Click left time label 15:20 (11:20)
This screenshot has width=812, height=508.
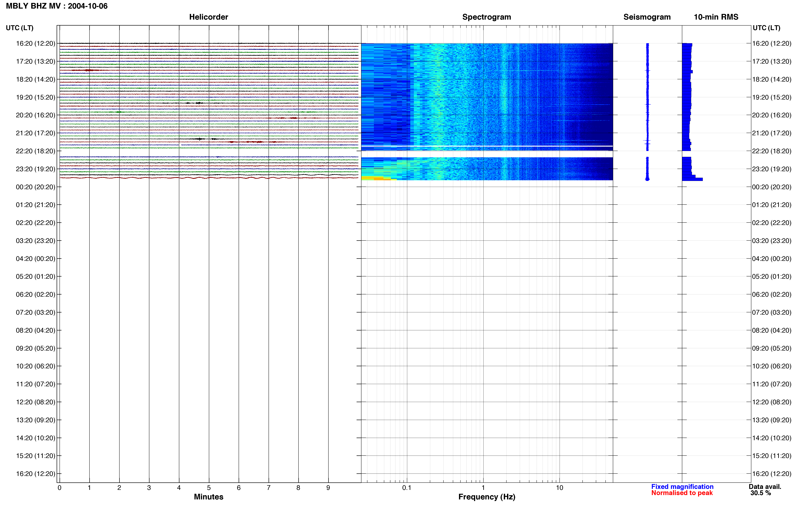[36, 456]
